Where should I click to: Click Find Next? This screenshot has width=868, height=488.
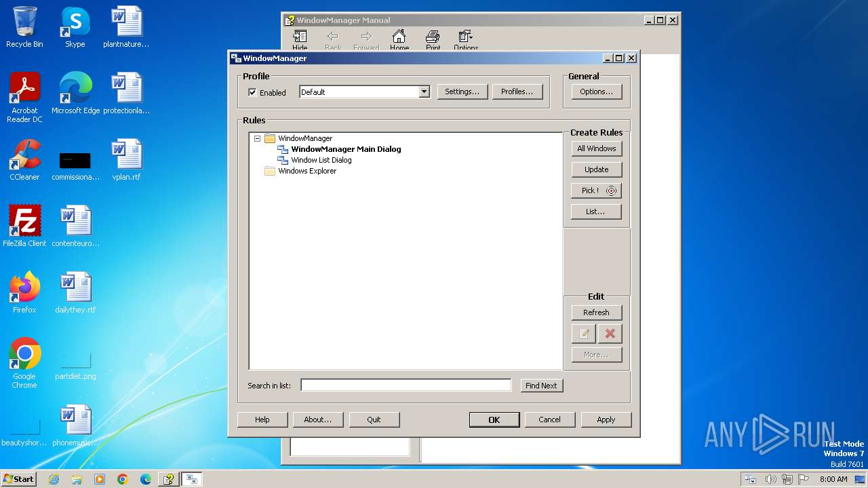click(x=541, y=386)
